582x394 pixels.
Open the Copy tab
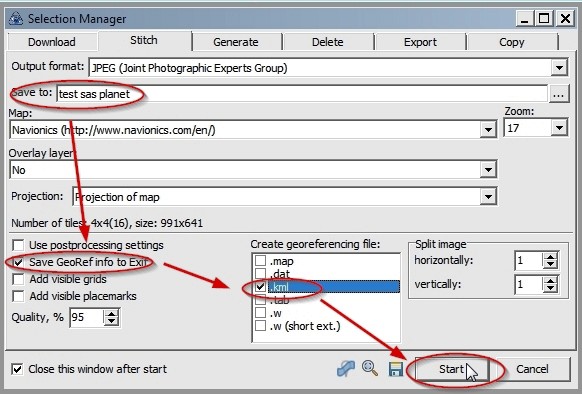pyautogui.click(x=512, y=42)
